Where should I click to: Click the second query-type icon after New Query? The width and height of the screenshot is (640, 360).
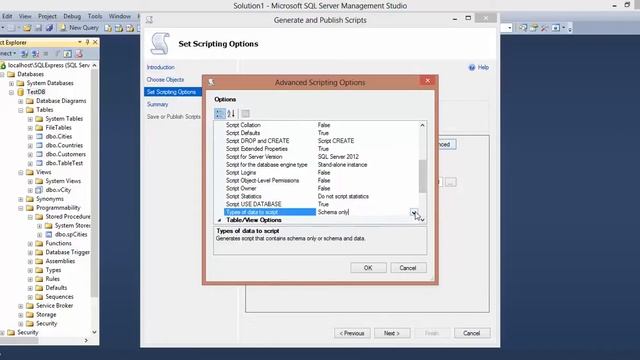click(119, 28)
